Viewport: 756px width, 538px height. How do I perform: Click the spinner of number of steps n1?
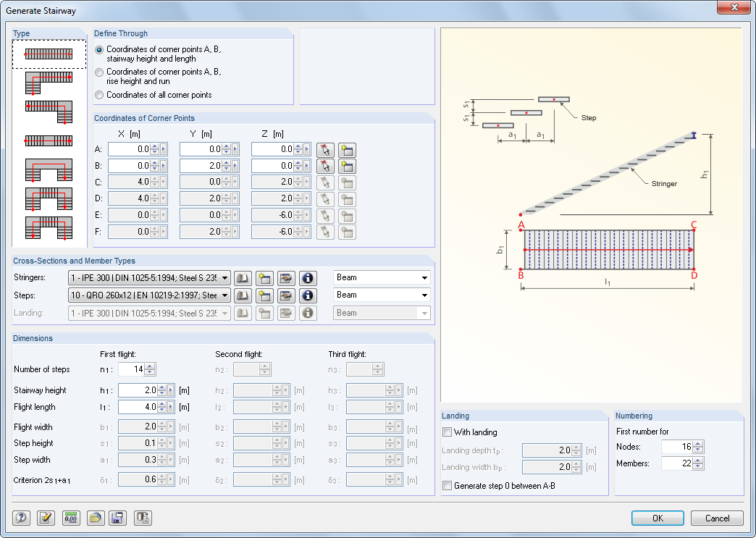[x=150, y=369]
